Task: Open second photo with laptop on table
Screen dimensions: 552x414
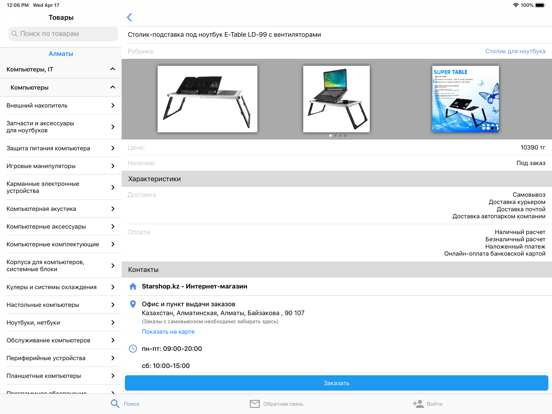Action: (336, 99)
